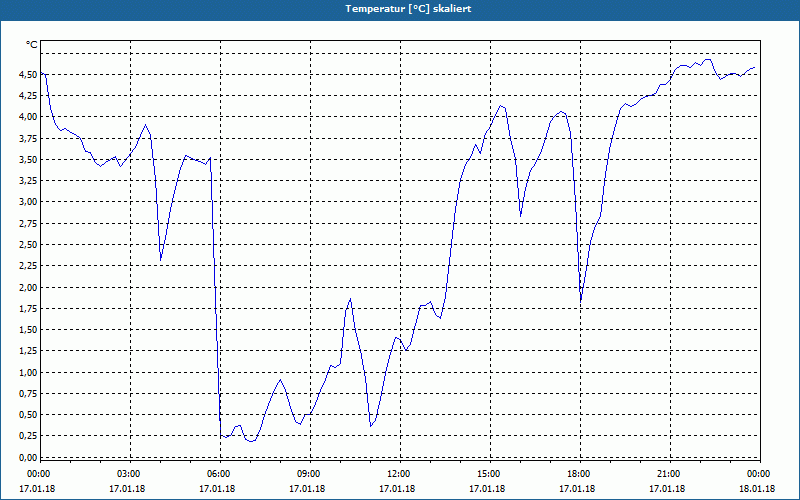
Task: Pick the 3,50 y-axis label
Action: 29,160
